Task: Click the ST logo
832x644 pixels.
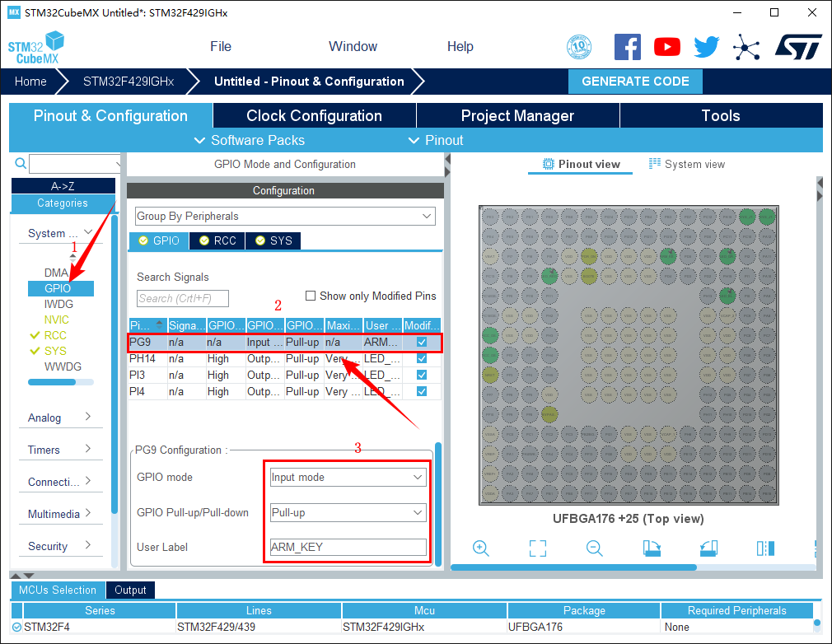Action: tap(798, 47)
